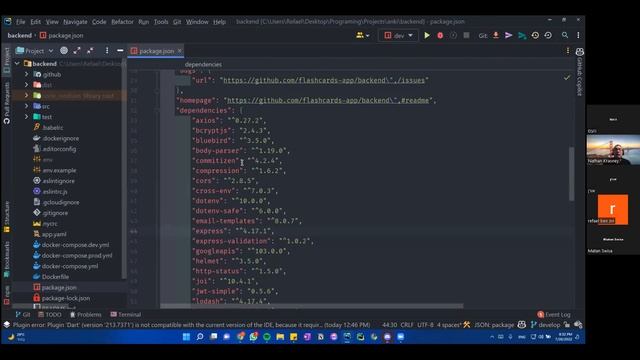Open Pull Requests side tool window
The image size is (640, 360).
[7, 103]
